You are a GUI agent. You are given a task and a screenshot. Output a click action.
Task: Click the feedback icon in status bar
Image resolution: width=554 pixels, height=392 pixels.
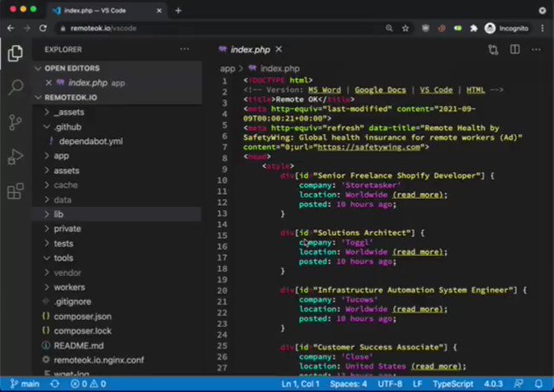point(519,383)
